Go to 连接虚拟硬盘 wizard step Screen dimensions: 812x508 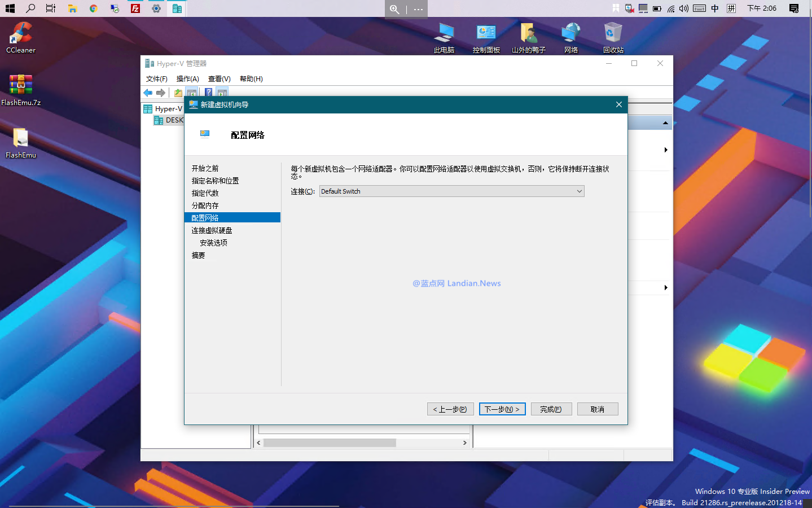(x=212, y=230)
